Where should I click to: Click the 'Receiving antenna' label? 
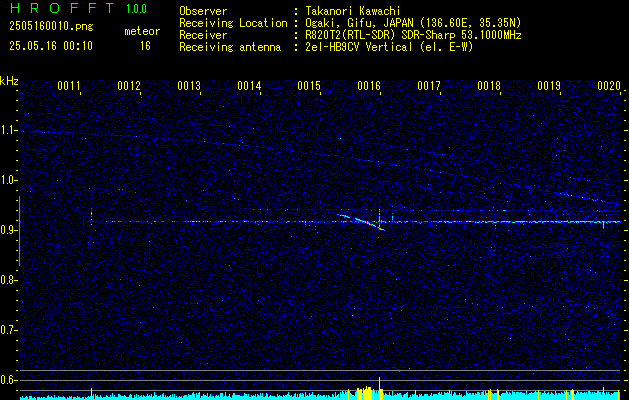pyautogui.click(x=230, y=47)
